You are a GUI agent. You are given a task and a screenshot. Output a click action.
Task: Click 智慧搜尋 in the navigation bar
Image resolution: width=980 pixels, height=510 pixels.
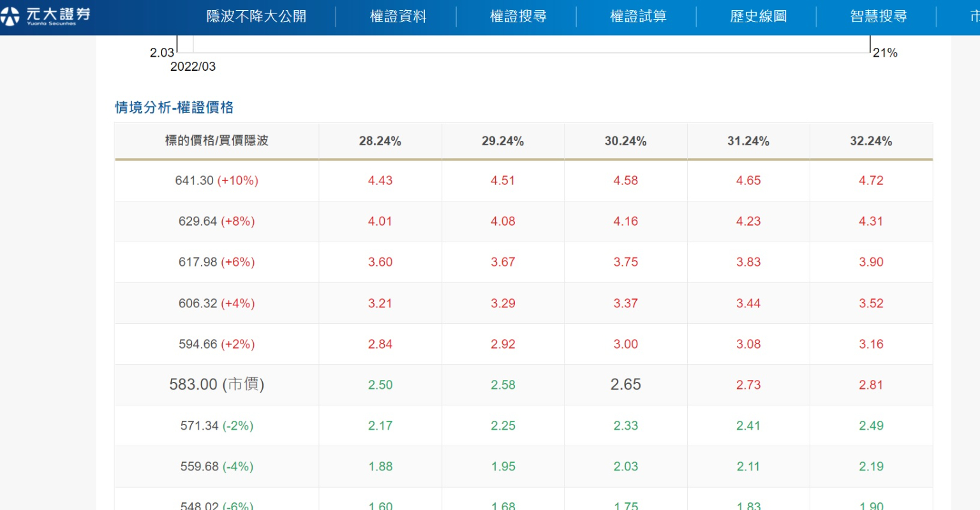(x=878, y=17)
